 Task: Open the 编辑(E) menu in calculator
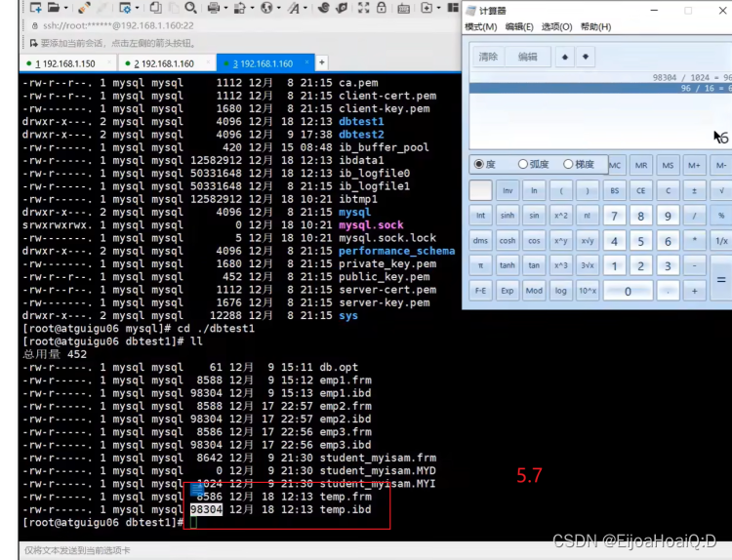coord(519,26)
